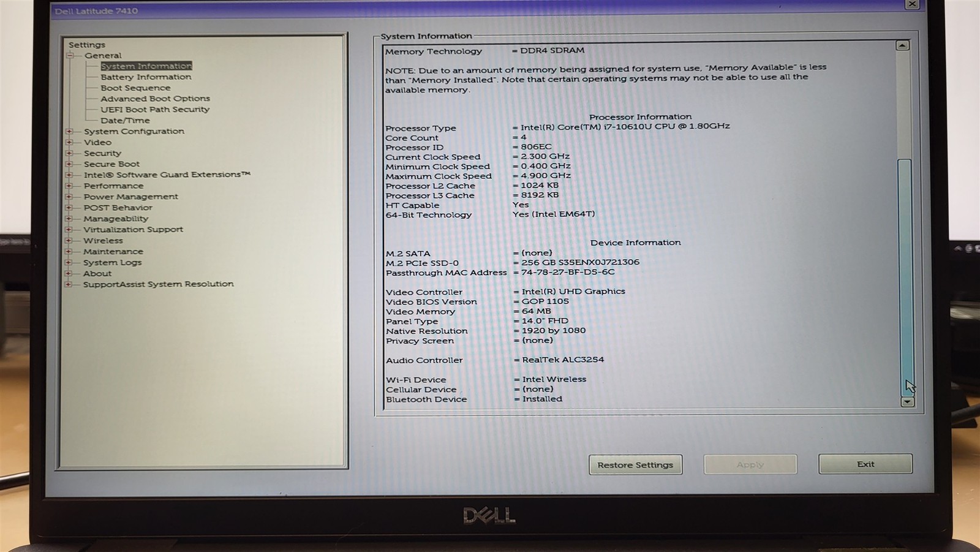This screenshot has width=980, height=552.
Task: Expand the Maintenance node
Action: coord(69,252)
